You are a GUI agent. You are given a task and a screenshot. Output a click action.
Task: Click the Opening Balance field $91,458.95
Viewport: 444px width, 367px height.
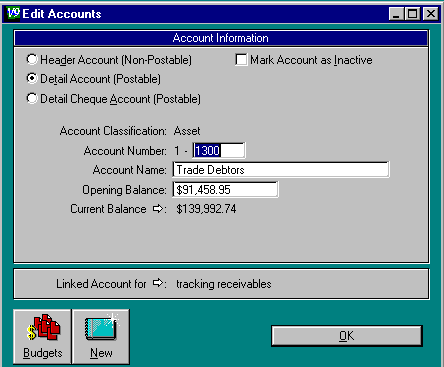tap(225, 190)
